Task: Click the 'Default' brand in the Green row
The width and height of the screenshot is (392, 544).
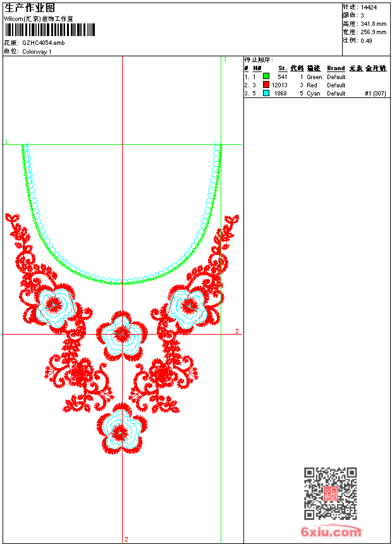Action: (336, 77)
